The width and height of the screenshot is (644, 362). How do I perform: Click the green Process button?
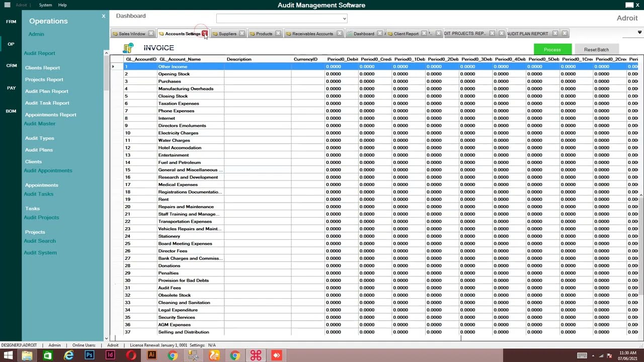click(x=552, y=49)
